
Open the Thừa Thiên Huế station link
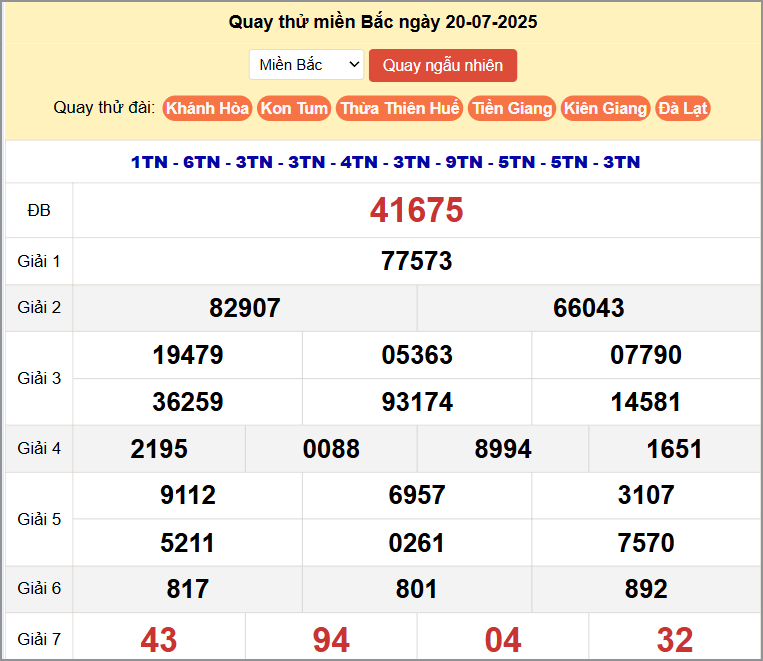point(400,108)
